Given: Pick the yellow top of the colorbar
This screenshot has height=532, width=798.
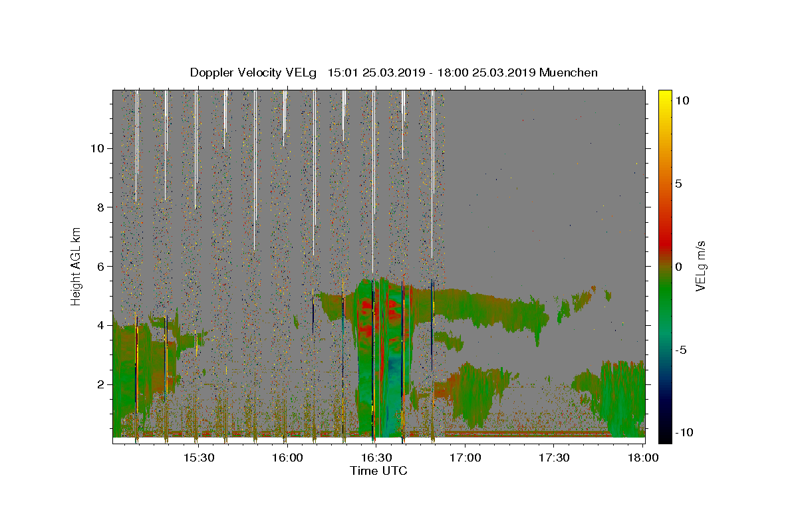Looking at the screenshot, I should tap(665, 94).
